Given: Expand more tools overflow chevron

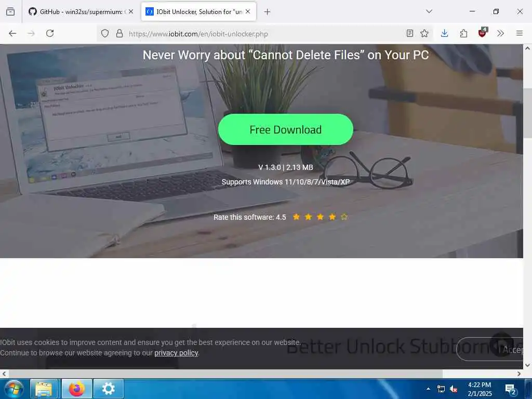Looking at the screenshot, I should click(500, 33).
